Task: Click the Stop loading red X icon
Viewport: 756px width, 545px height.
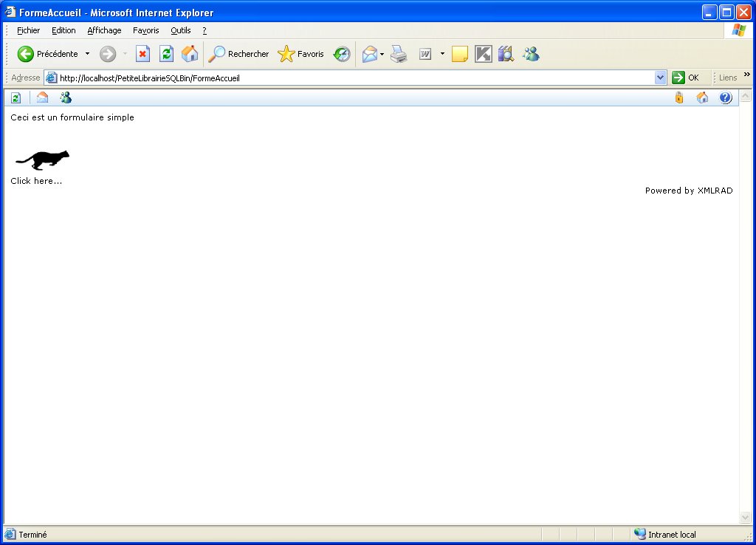Action: [x=142, y=54]
